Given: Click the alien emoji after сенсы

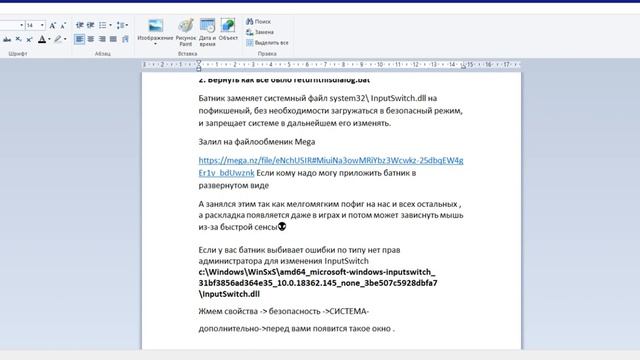Looking at the screenshot, I should click(x=282, y=227).
